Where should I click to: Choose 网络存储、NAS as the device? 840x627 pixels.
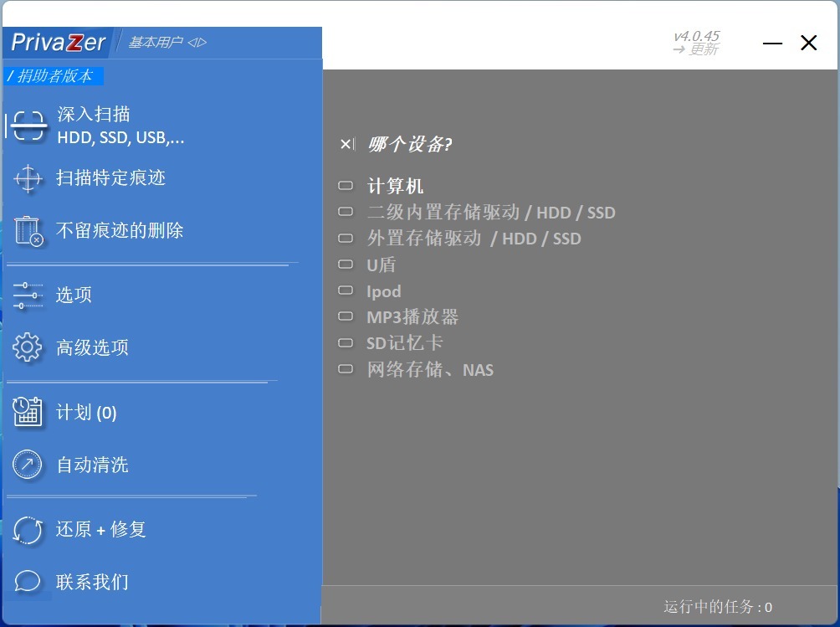click(429, 369)
